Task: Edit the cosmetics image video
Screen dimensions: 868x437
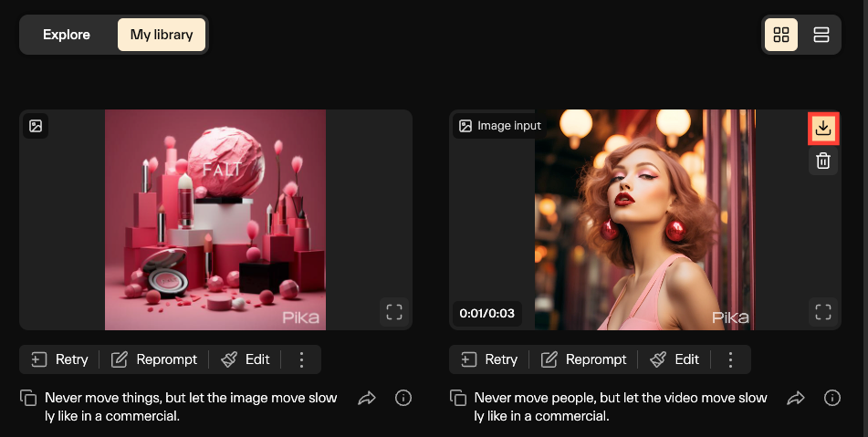Action: [246, 359]
